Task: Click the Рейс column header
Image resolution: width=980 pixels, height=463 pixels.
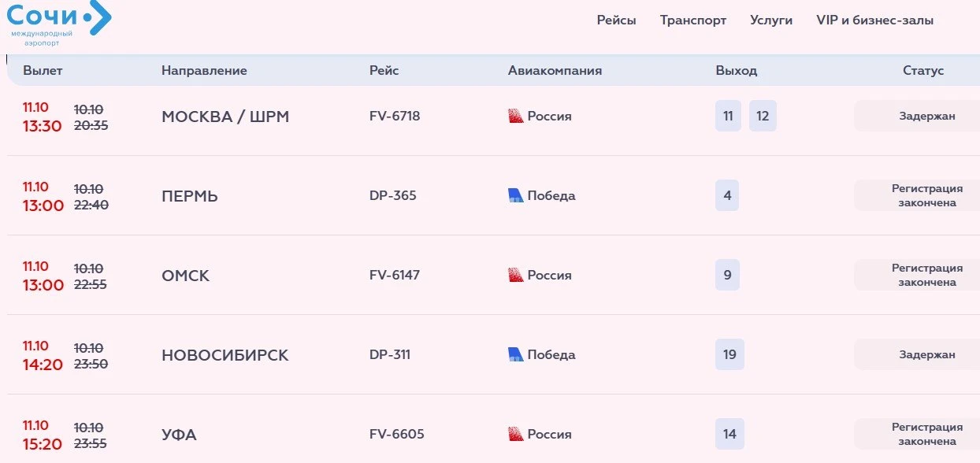Action: [384, 71]
